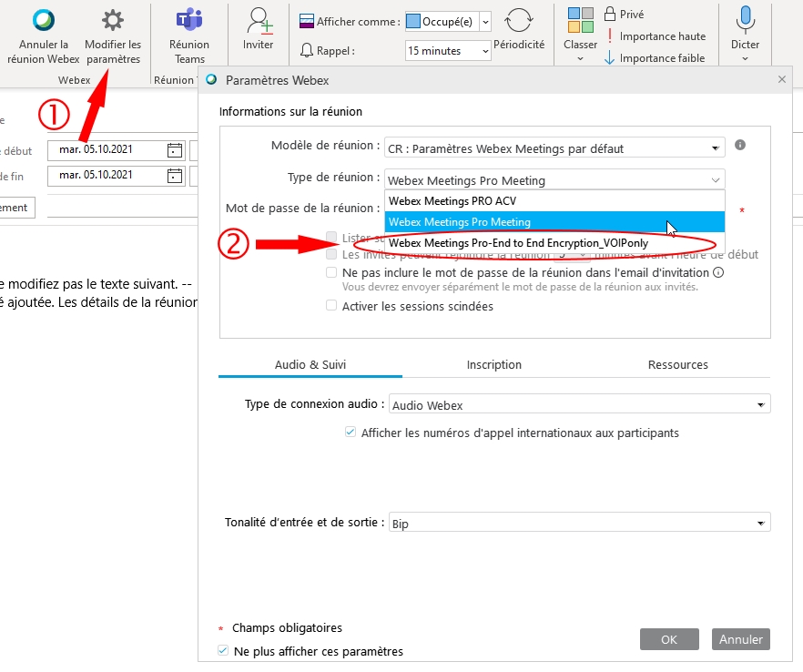Set Importance faible down-arrow icon
The image size is (803, 672).
click(x=609, y=58)
